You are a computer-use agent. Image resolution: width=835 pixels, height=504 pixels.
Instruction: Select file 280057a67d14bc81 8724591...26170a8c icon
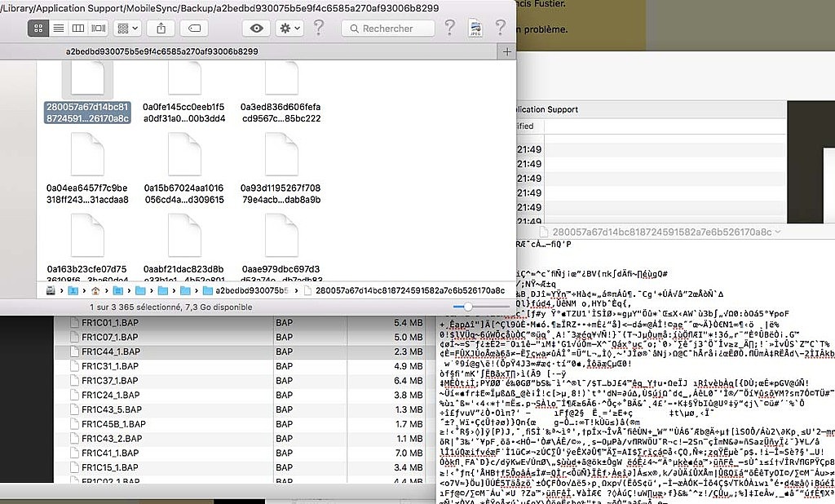tap(87, 80)
